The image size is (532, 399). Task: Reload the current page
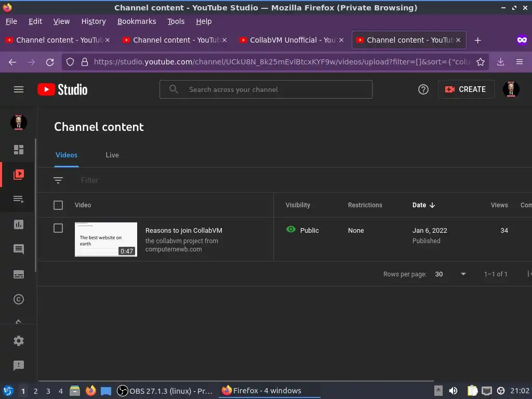[x=50, y=62]
